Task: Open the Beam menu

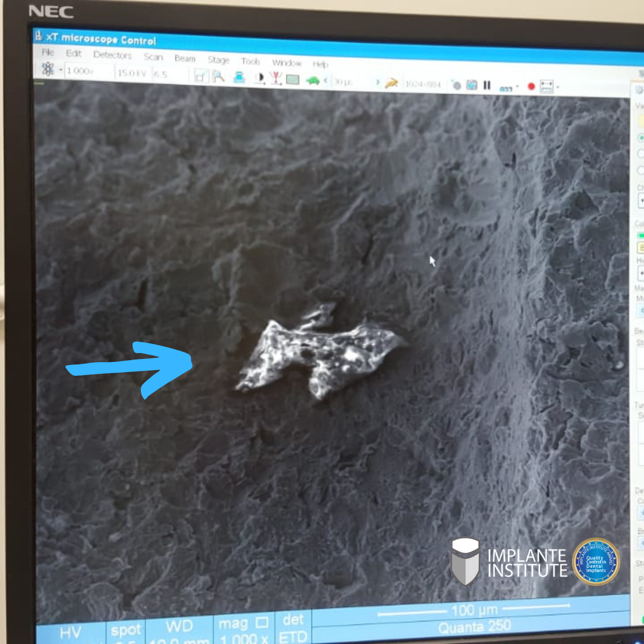Action: tap(185, 58)
